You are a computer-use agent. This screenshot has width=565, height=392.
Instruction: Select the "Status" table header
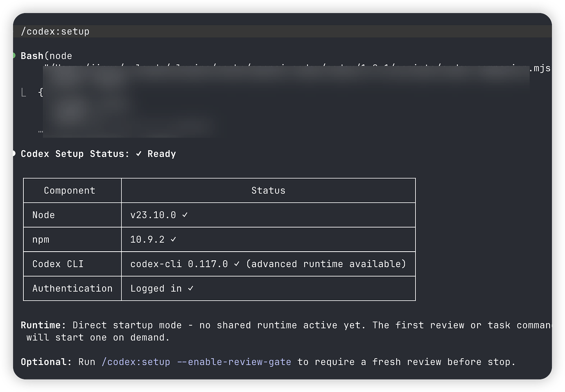[269, 191]
